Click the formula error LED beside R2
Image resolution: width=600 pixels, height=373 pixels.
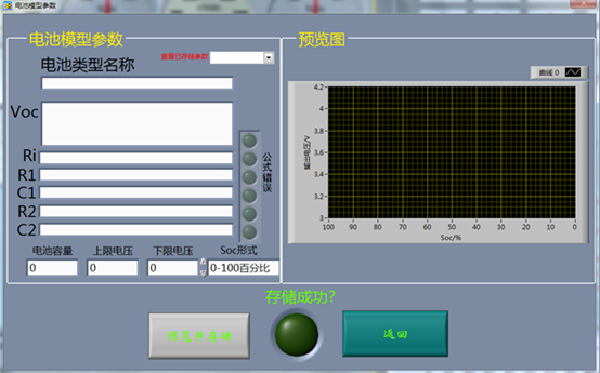(x=250, y=214)
